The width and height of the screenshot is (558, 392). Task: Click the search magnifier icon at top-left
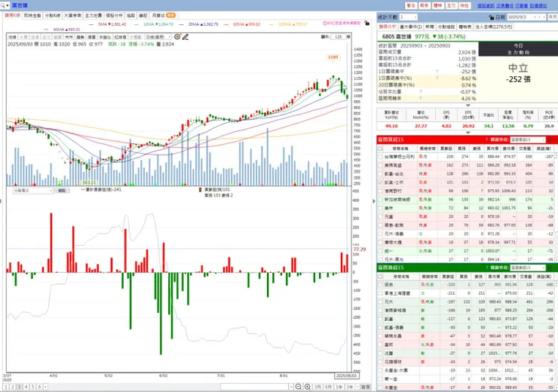(2, 5)
